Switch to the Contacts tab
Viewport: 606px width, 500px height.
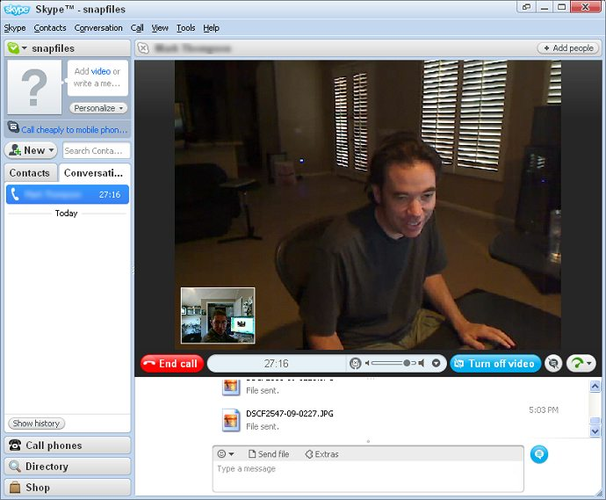pyautogui.click(x=30, y=173)
